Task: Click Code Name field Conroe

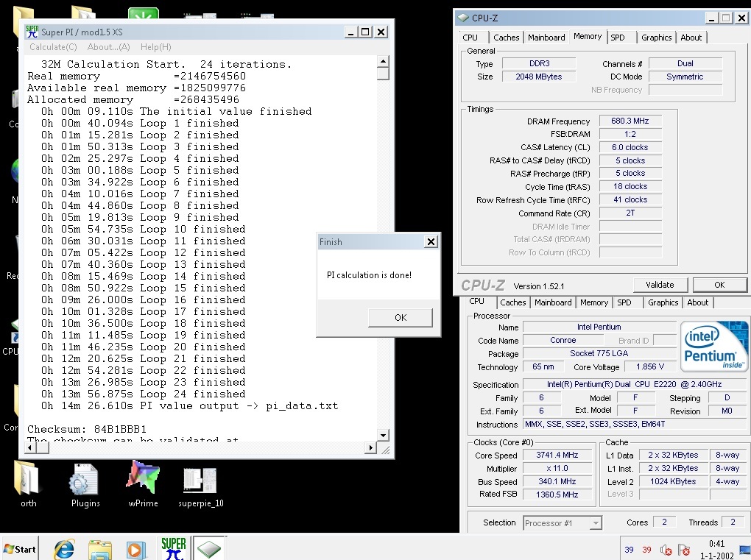Action: pyautogui.click(x=563, y=340)
